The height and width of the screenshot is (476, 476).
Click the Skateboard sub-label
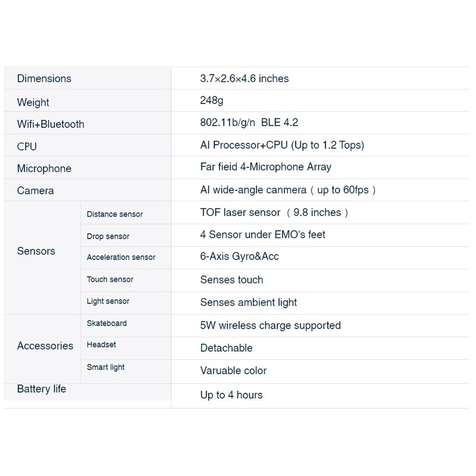107,323
